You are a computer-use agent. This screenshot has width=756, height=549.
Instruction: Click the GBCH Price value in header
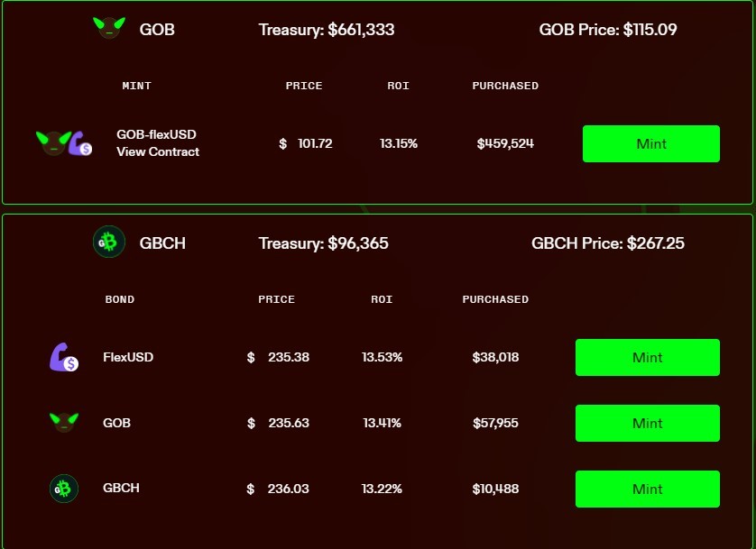[655, 243]
